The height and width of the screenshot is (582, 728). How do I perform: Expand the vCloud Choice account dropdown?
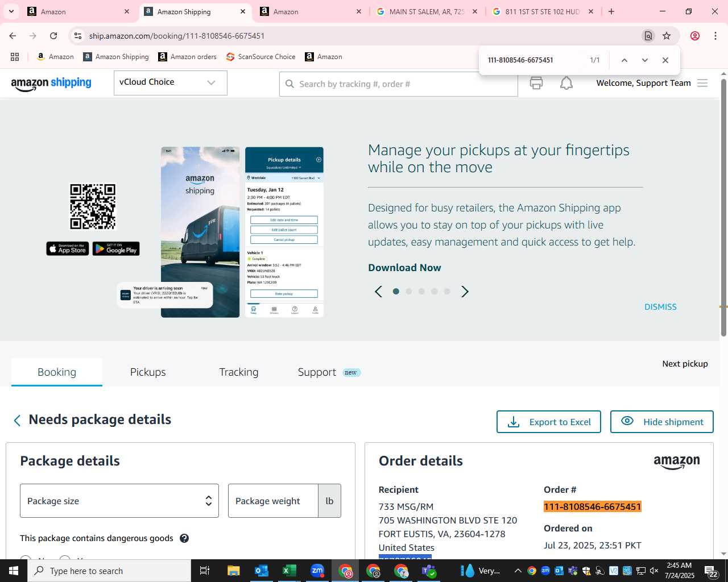171,83
